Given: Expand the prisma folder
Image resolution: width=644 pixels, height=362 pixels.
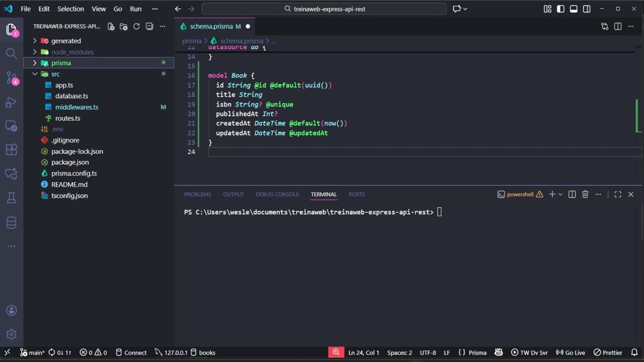Looking at the screenshot, I should (x=61, y=63).
